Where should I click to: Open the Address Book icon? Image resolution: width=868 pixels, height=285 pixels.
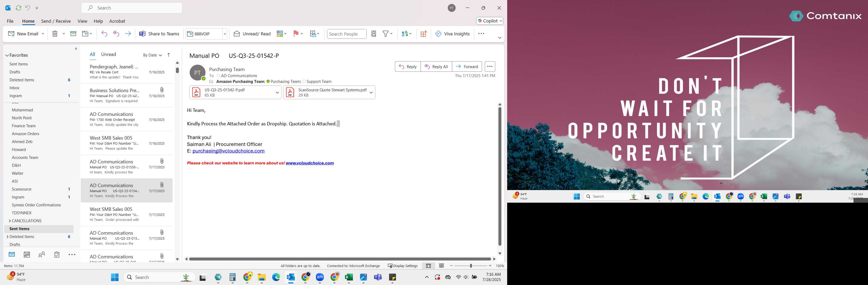[x=374, y=34]
